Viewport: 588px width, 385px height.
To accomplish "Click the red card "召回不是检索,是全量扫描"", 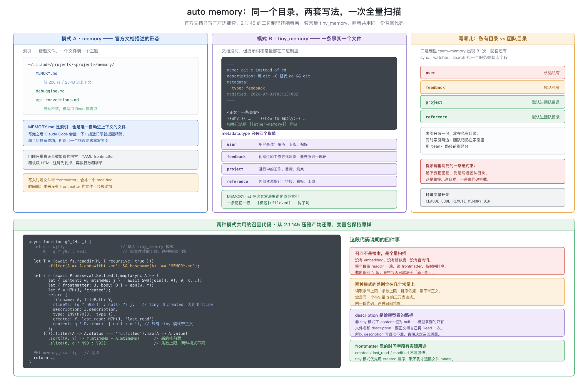I will [x=457, y=261].
